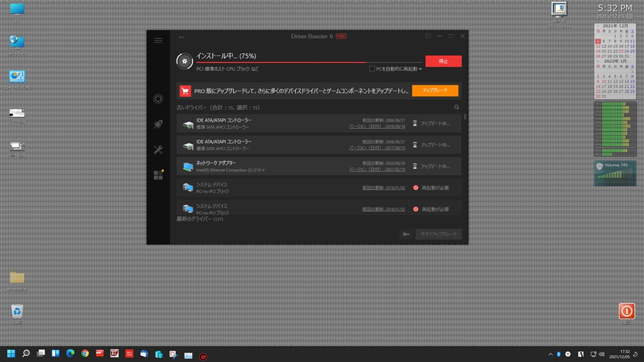
Task: Click the disabled 今すぐアップグレード button
Action: (x=438, y=234)
